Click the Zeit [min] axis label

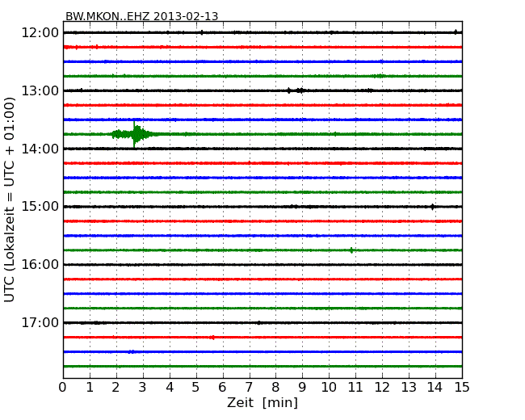[x=262, y=402]
